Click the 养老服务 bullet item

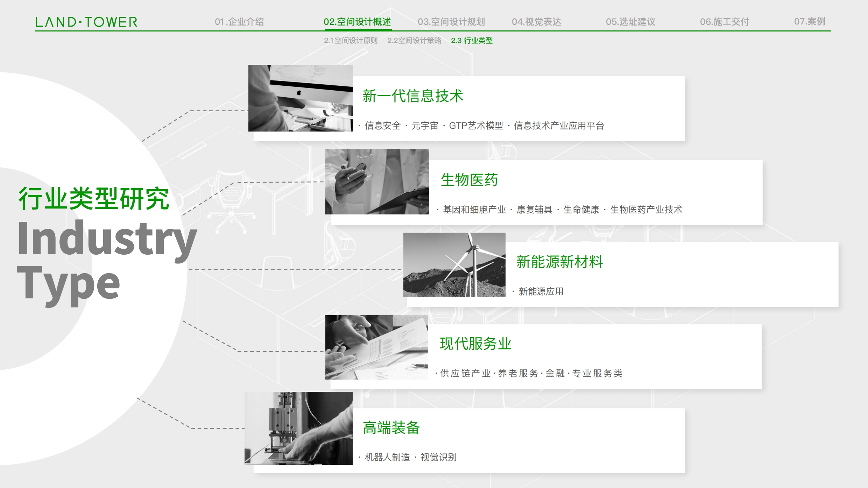518,373
